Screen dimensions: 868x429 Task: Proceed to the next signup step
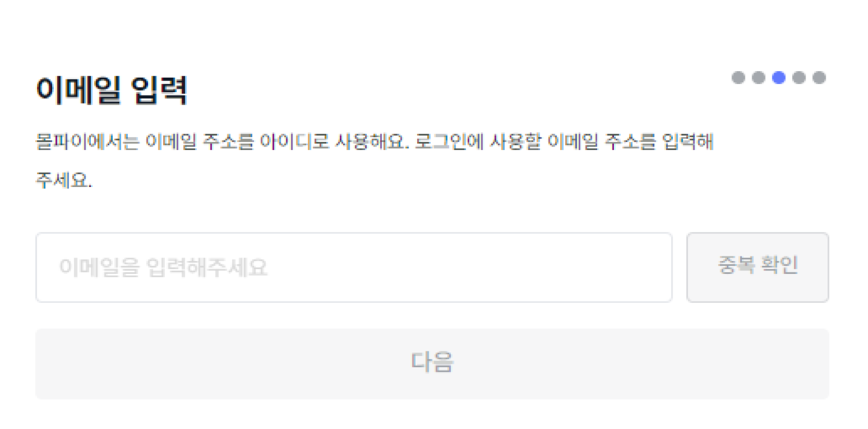tap(432, 364)
